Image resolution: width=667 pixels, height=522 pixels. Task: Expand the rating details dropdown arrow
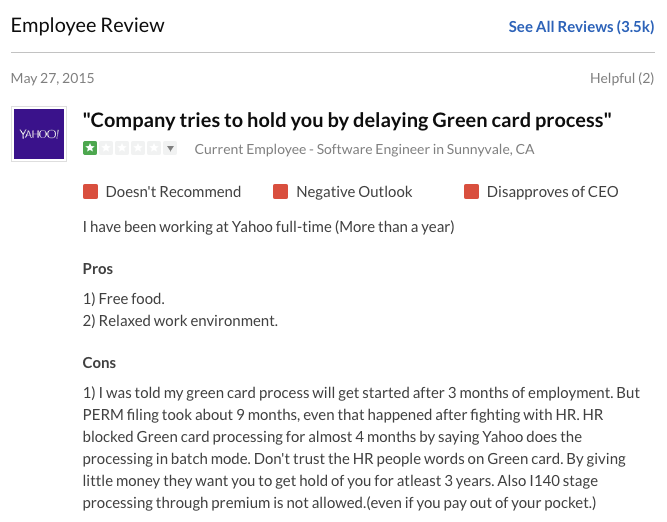170,148
